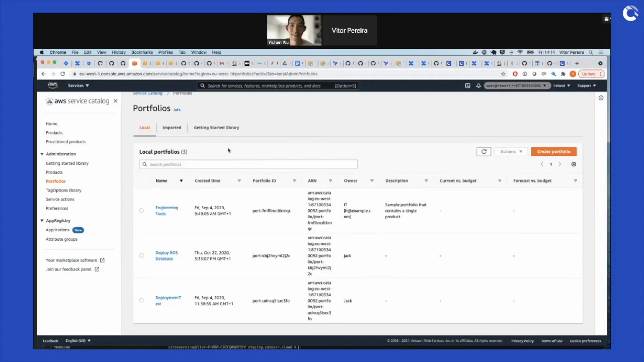Click the AWS logo in console header
This screenshot has height=362, width=644.
(x=53, y=85)
